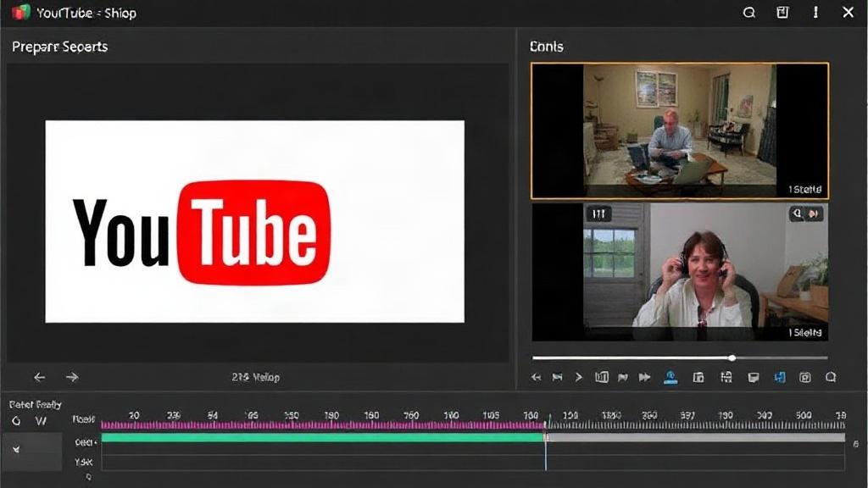Click the grid adjust icon in controls
This screenshot has width=868, height=488.
pyautogui.click(x=726, y=377)
